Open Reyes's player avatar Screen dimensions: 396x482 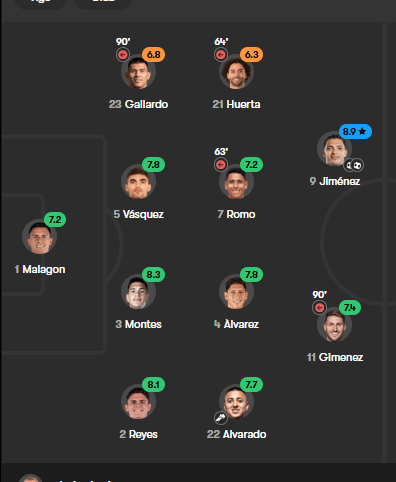[x=138, y=402]
